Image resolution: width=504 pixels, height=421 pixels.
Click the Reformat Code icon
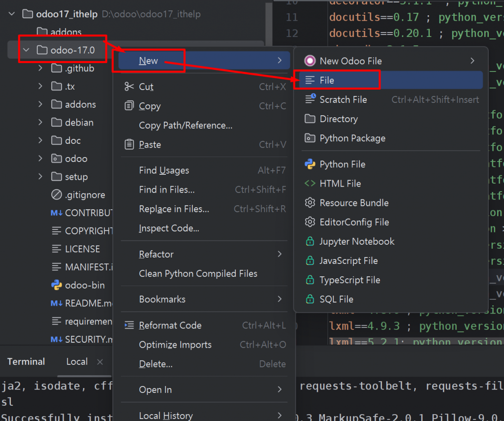coord(129,325)
